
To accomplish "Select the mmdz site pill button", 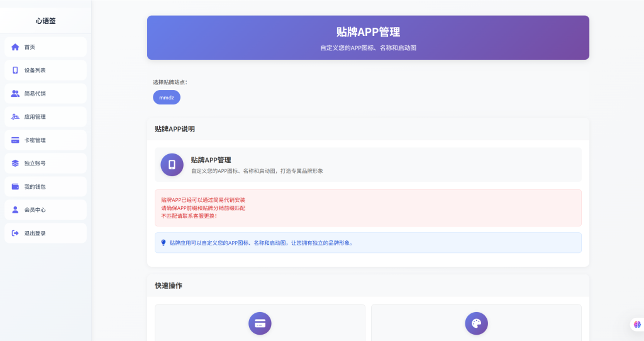I will coord(167,98).
